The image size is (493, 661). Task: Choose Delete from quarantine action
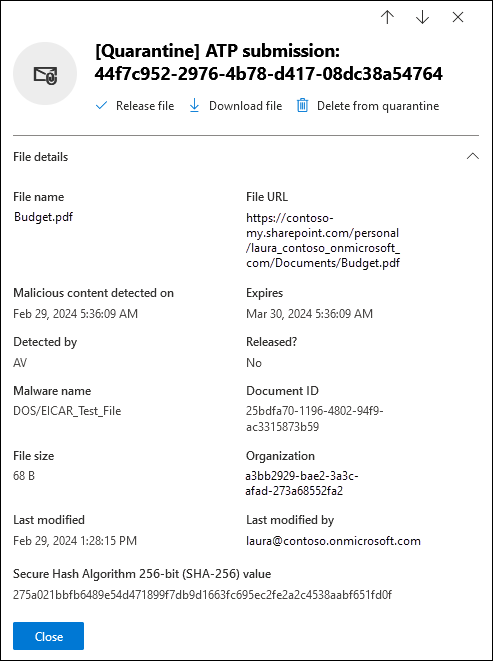(368, 105)
